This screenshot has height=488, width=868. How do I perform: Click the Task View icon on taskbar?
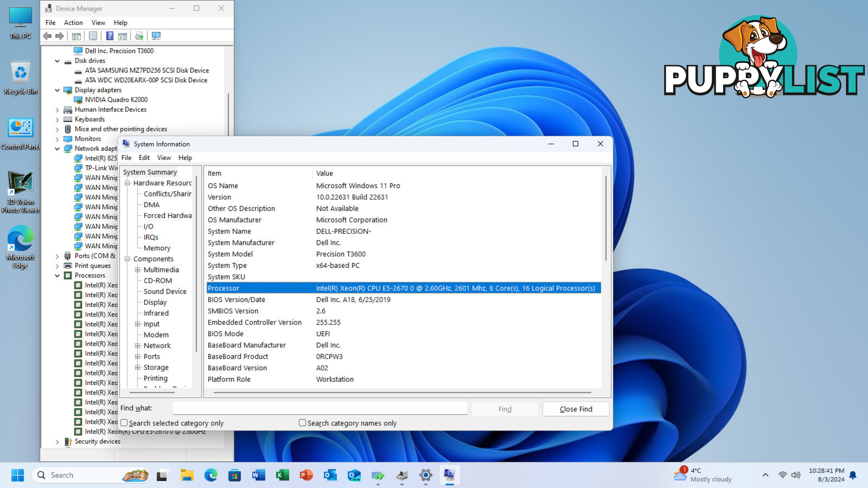(x=163, y=475)
